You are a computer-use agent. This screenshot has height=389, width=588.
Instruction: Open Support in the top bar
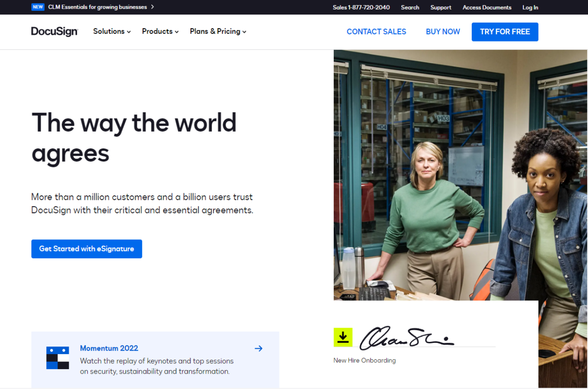point(441,7)
